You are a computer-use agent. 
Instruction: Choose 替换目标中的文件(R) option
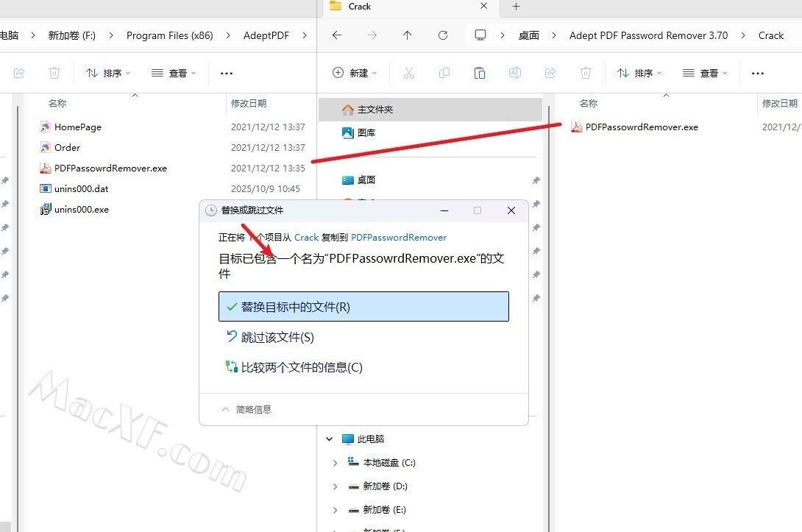[363, 307]
